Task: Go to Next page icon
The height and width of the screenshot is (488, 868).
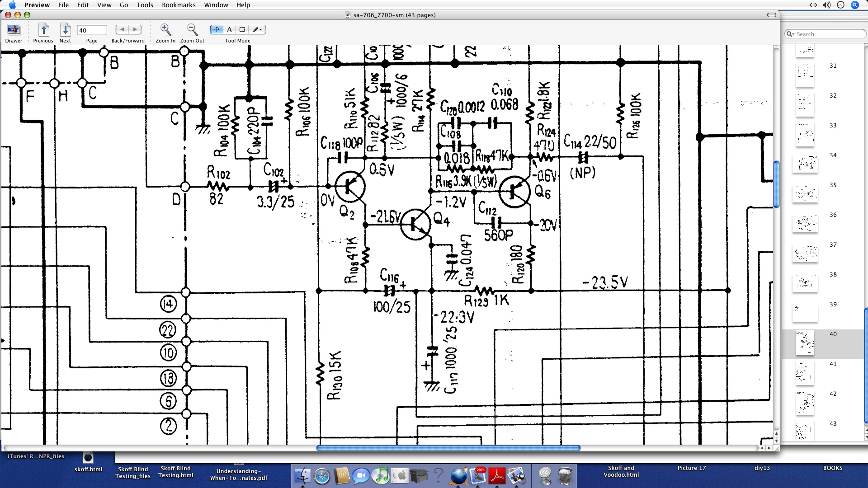Action: click(65, 30)
